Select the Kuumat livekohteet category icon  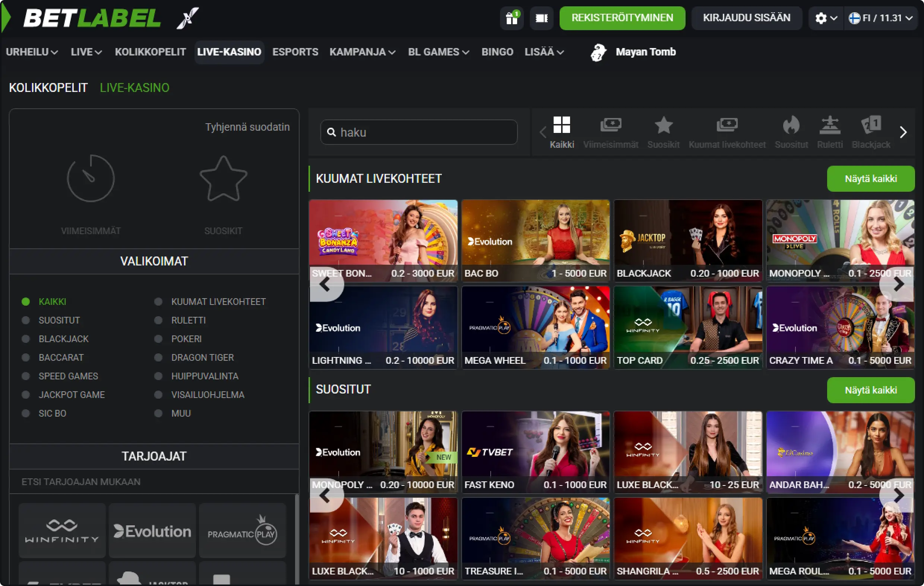pos(727,132)
